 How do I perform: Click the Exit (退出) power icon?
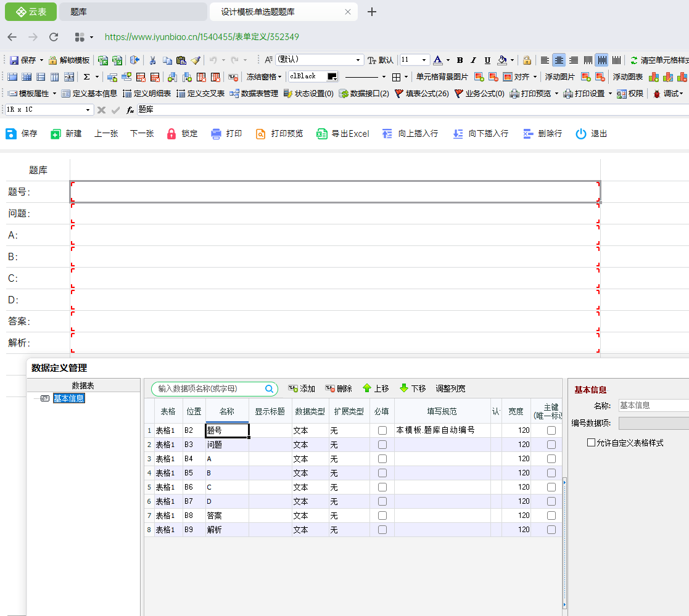581,134
